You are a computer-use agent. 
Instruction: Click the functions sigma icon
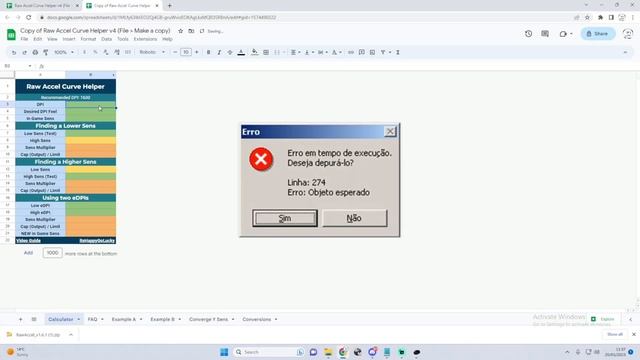coord(398,52)
